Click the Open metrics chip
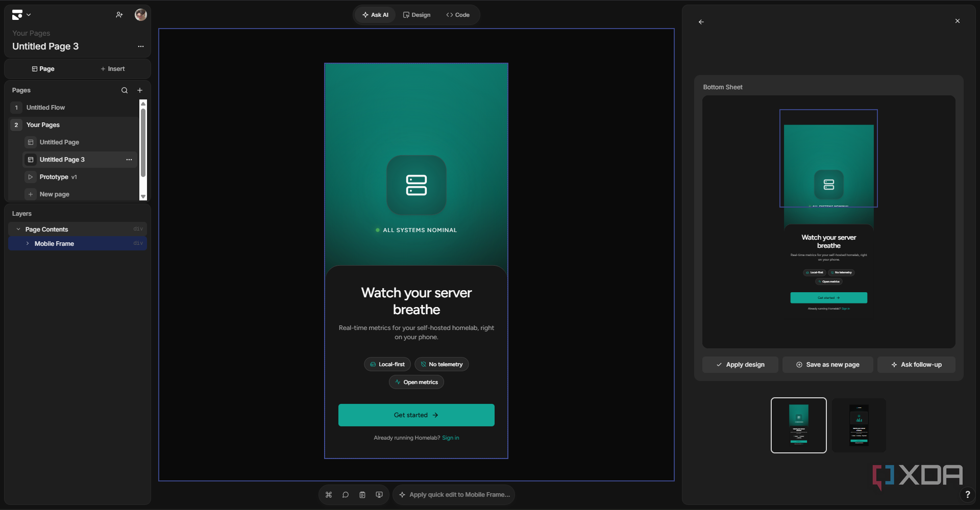This screenshot has width=980, height=510. [x=416, y=382]
